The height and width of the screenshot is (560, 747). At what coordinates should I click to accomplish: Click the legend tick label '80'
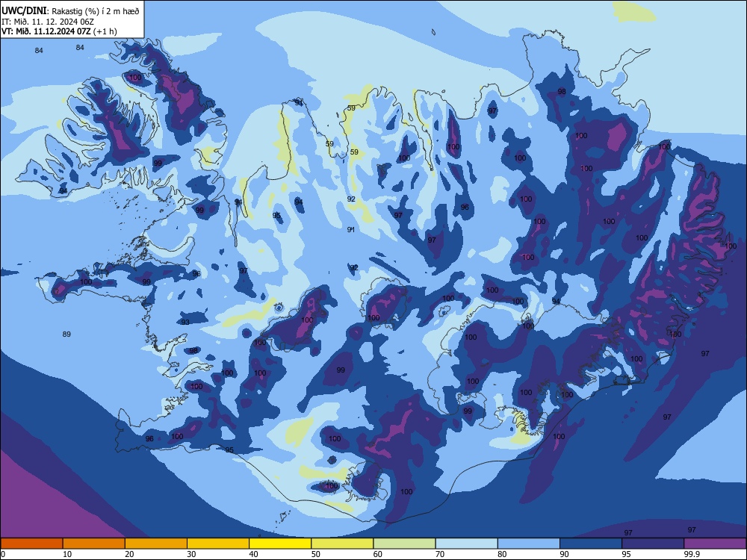[x=502, y=554]
